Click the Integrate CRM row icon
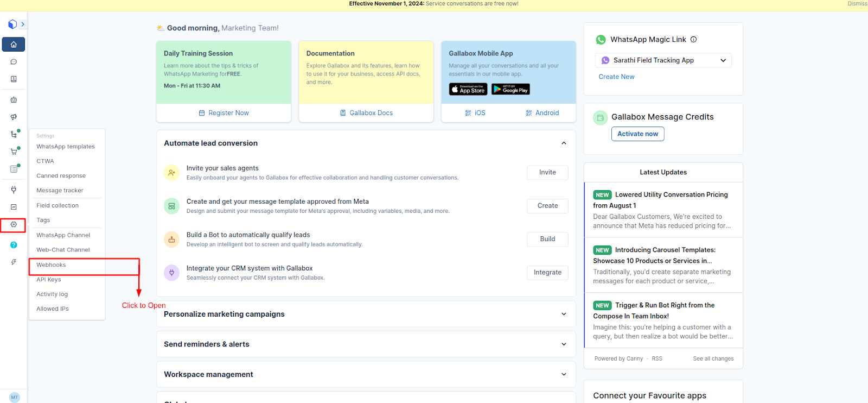This screenshot has height=403, width=868. [171, 273]
